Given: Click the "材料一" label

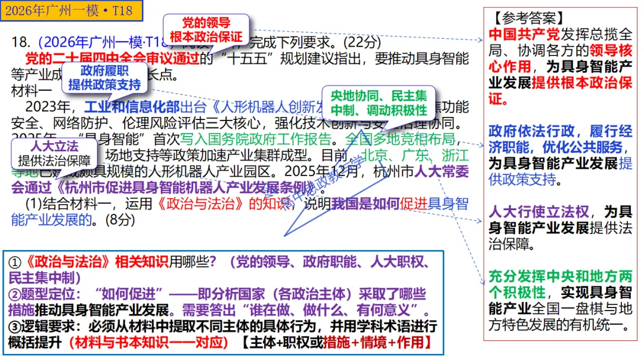Looking at the screenshot, I should pyautogui.click(x=32, y=90).
